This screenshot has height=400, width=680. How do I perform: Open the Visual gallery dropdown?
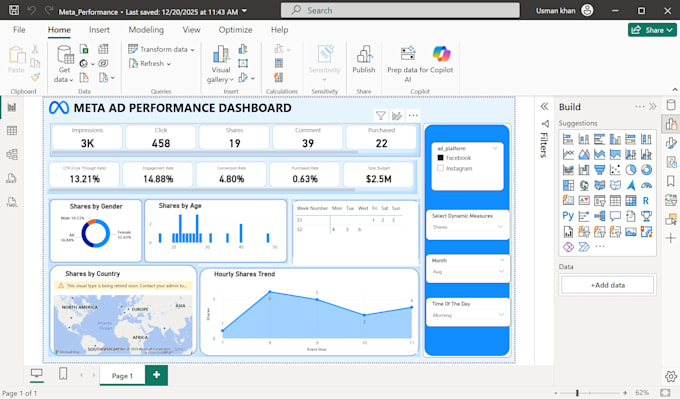click(x=220, y=65)
